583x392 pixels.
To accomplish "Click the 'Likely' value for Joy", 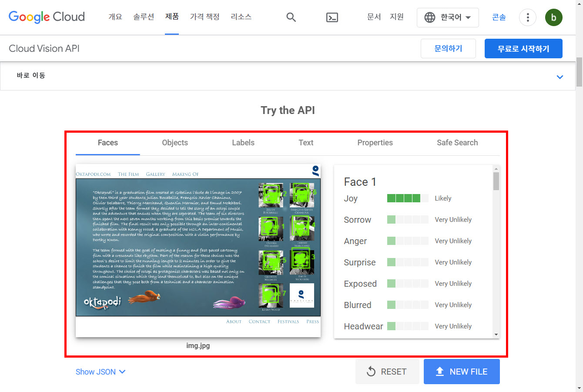I will tap(443, 198).
